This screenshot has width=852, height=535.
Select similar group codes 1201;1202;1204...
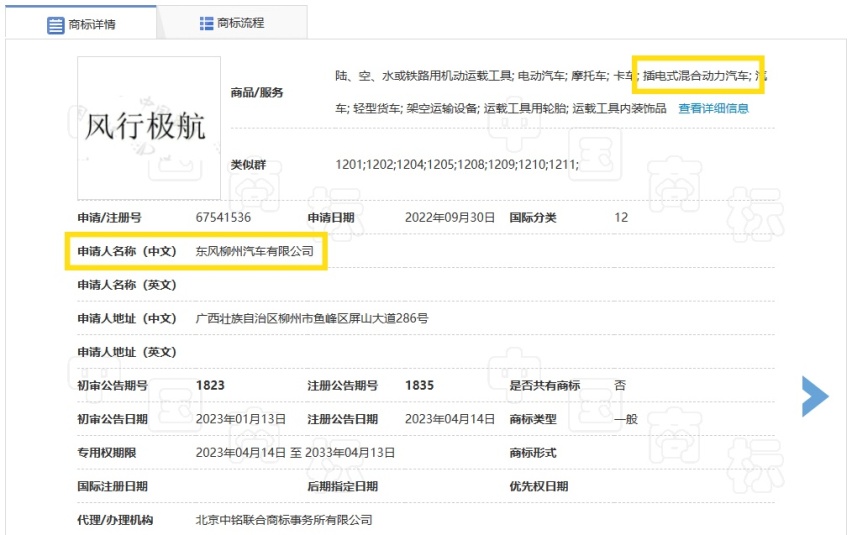pyautogui.click(x=380, y=164)
